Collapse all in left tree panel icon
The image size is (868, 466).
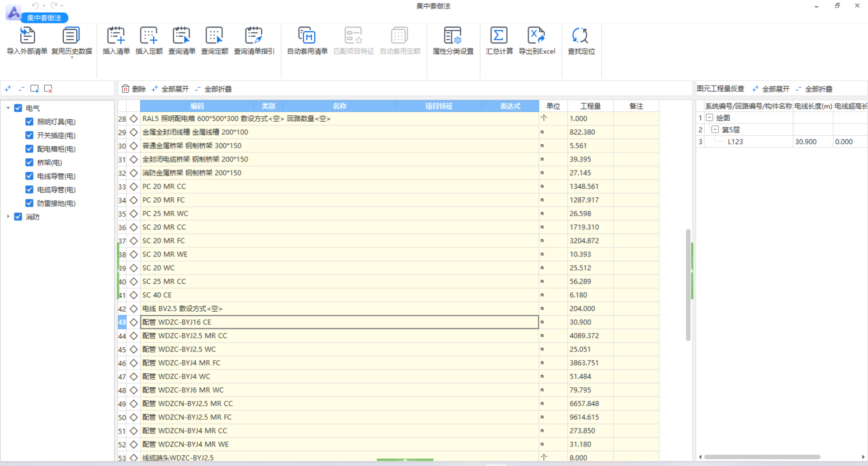[21, 89]
